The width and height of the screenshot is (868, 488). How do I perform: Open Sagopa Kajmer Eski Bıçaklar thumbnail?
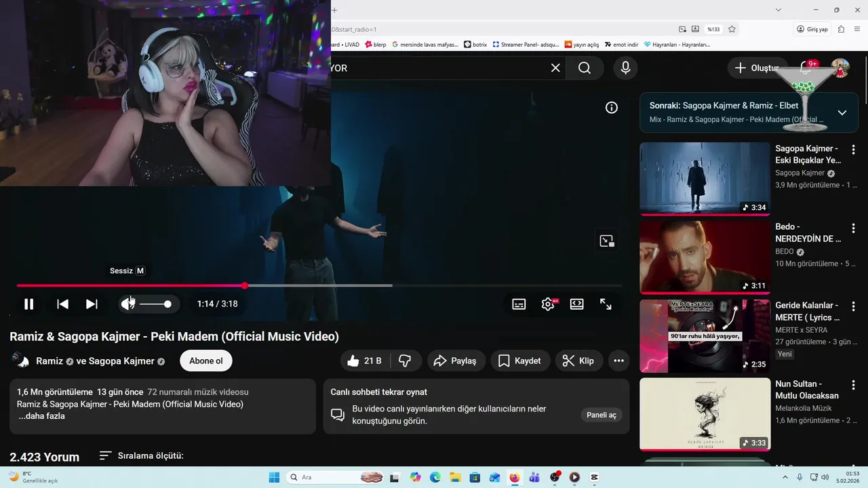coord(705,179)
